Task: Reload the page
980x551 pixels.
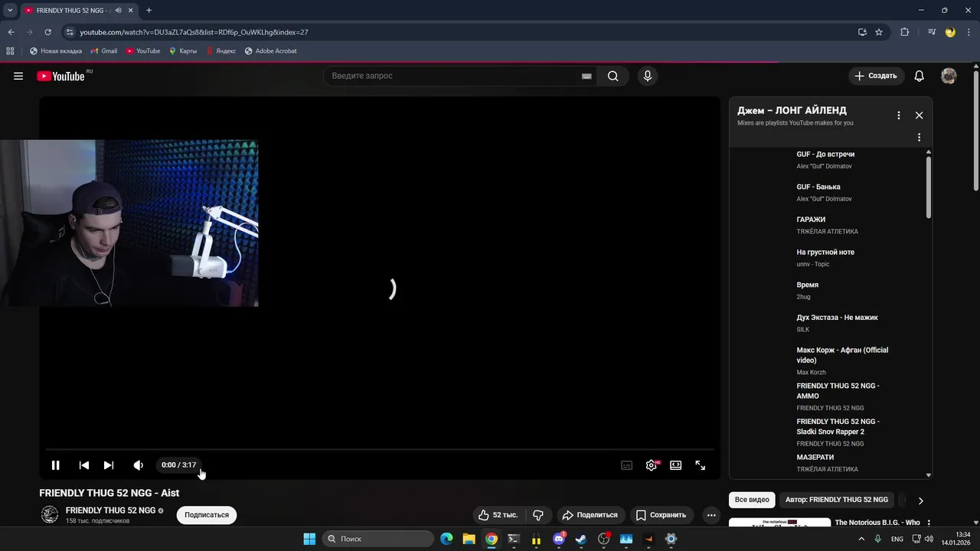Action: coord(47,32)
